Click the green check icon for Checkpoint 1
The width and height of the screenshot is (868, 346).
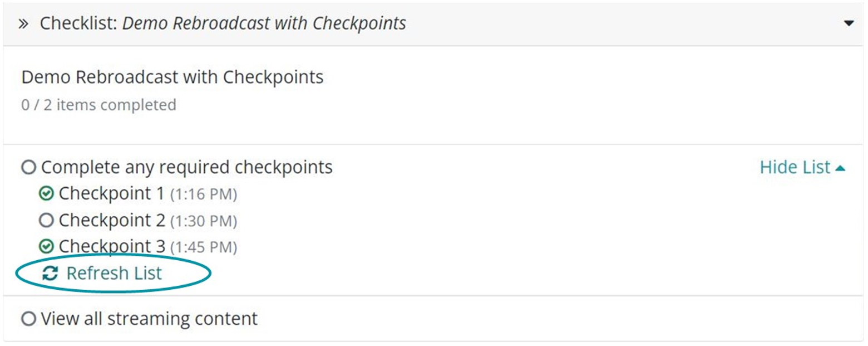46,194
